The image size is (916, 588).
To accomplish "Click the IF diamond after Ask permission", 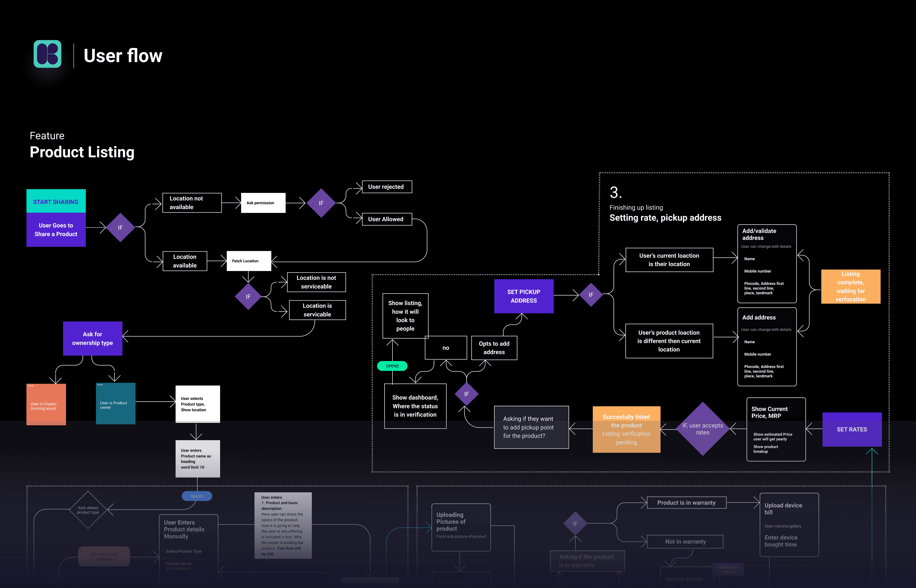I will pyautogui.click(x=321, y=203).
